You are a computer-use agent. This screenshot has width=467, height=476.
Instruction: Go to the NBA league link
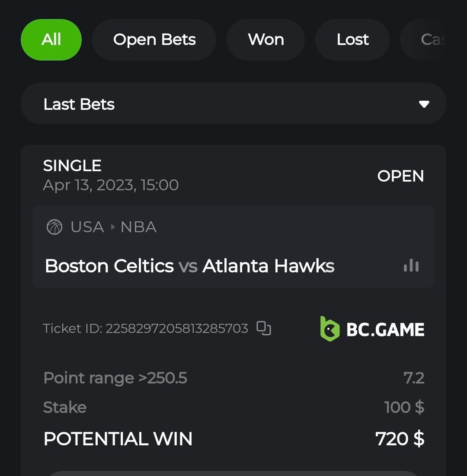[138, 227]
